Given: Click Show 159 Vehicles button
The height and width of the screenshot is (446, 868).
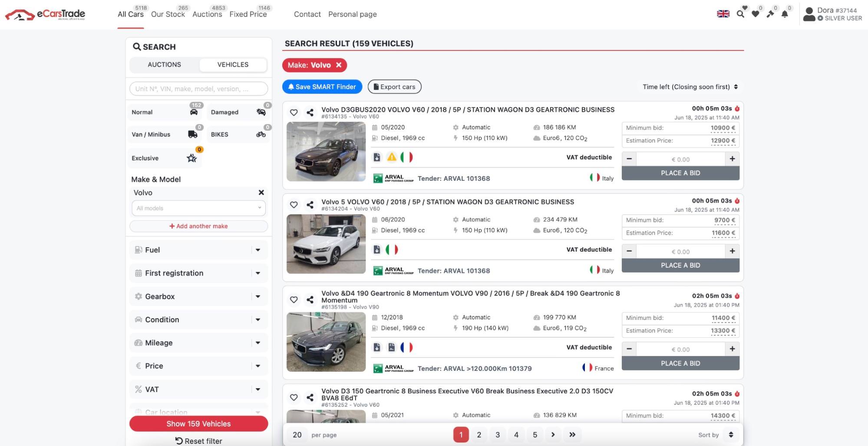Looking at the screenshot, I should 198,424.
